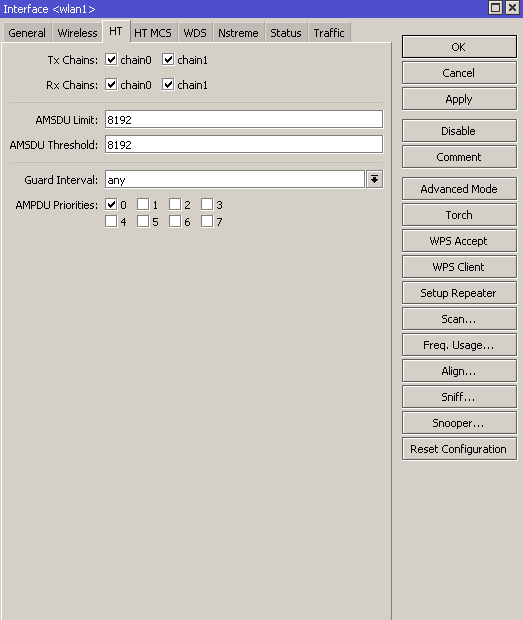Click the Cancel button
Screen dimensions: 523x620
(x=459, y=73)
